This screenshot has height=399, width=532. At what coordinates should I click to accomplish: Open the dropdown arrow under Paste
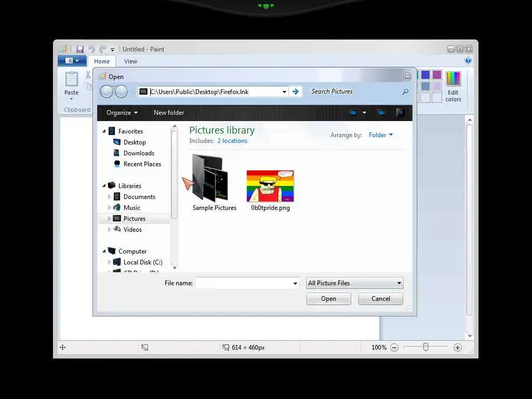click(71, 99)
